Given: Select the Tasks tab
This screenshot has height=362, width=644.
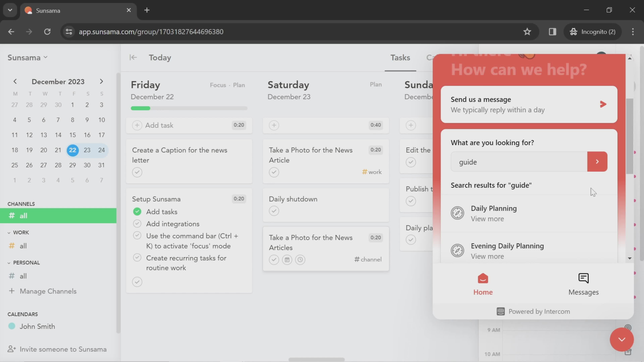Looking at the screenshot, I should [400, 57].
